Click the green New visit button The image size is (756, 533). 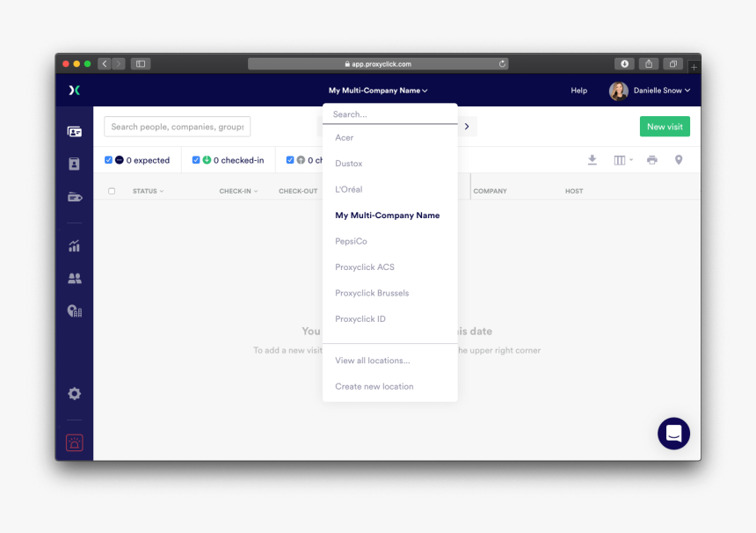[664, 127]
